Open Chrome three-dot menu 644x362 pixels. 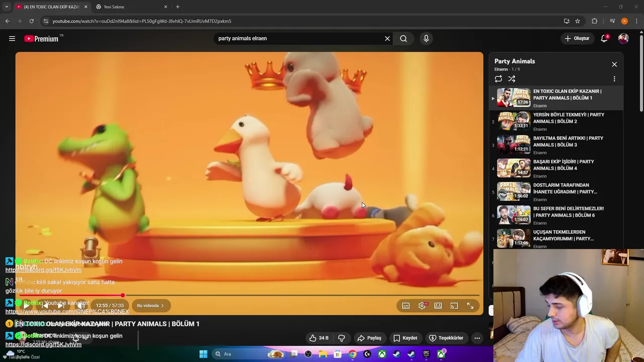click(636, 21)
